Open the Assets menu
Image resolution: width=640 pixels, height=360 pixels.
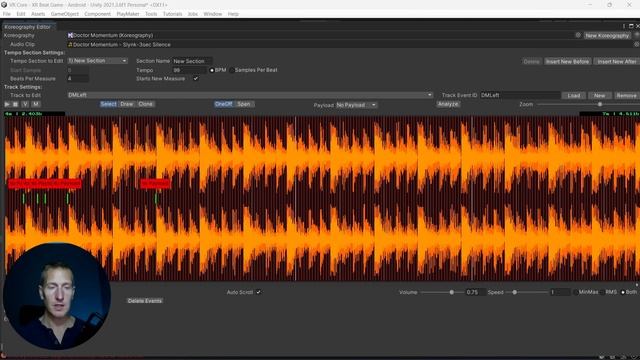click(x=38, y=14)
